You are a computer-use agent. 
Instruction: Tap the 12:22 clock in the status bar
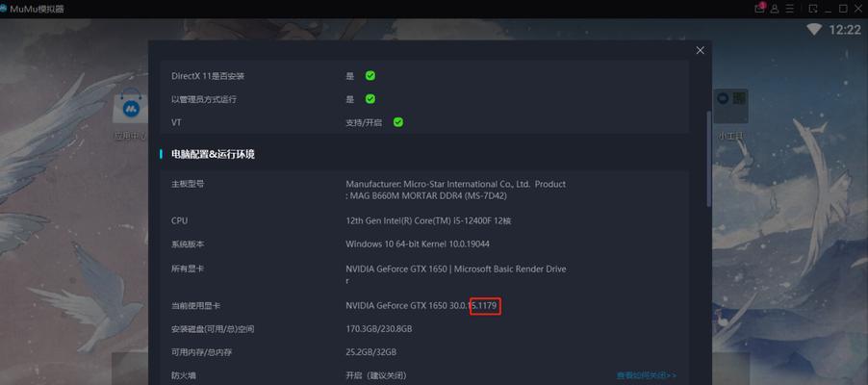click(845, 30)
